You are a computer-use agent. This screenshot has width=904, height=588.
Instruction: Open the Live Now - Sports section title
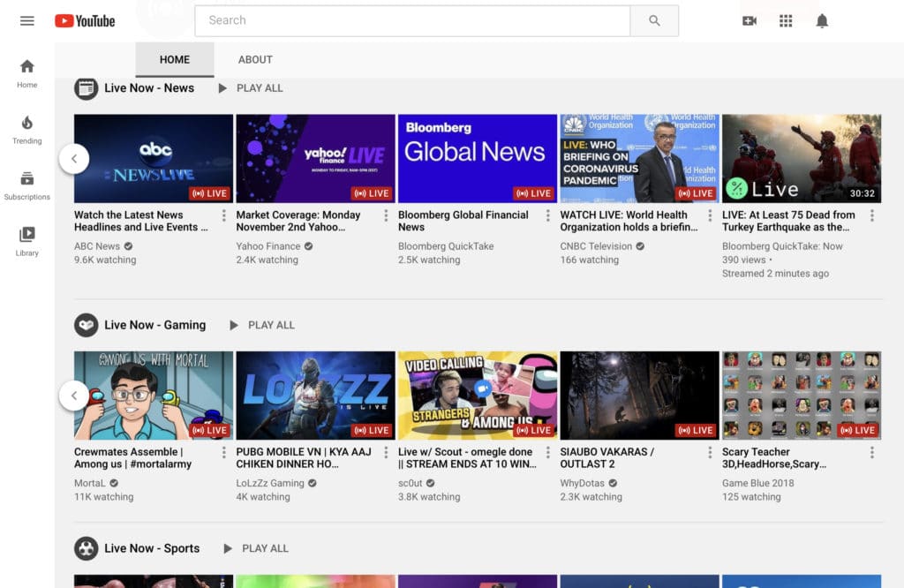[152, 548]
